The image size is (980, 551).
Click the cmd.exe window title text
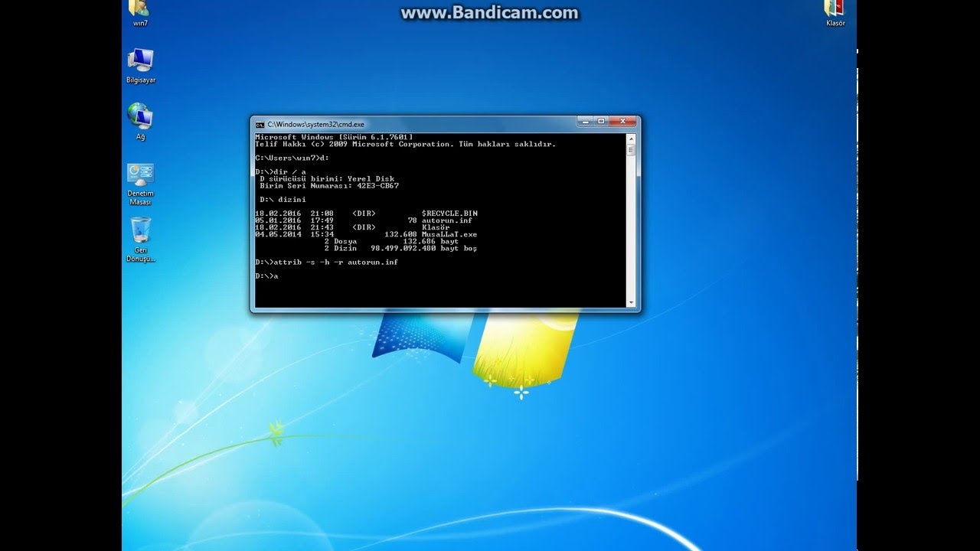click(x=316, y=123)
